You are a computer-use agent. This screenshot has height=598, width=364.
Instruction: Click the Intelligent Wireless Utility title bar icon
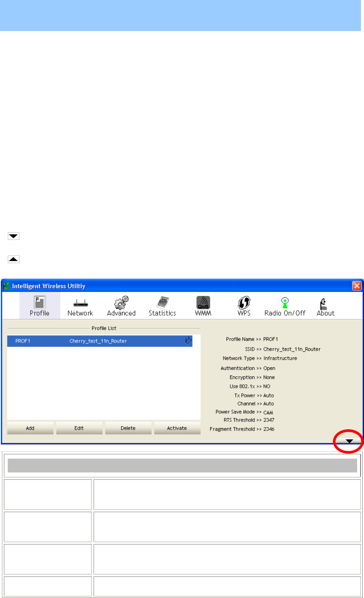6,285
